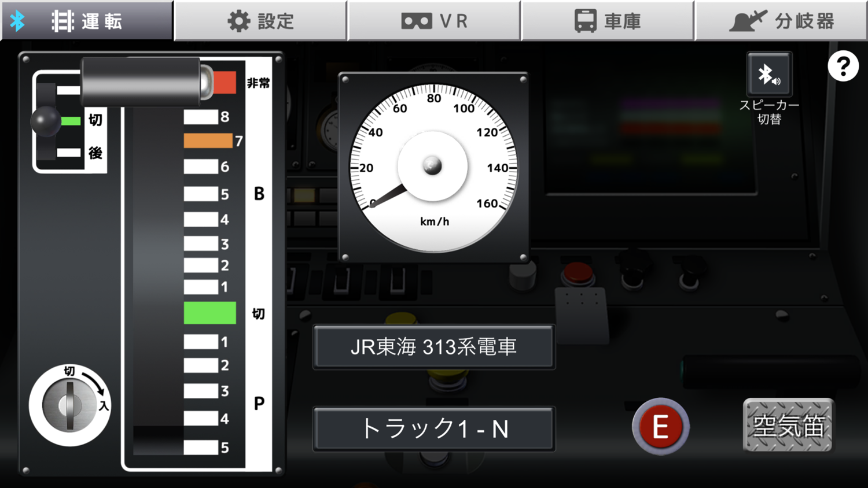Open the 分岐器 turnout tab
Viewport: 868px width, 488px height.
(781, 21)
